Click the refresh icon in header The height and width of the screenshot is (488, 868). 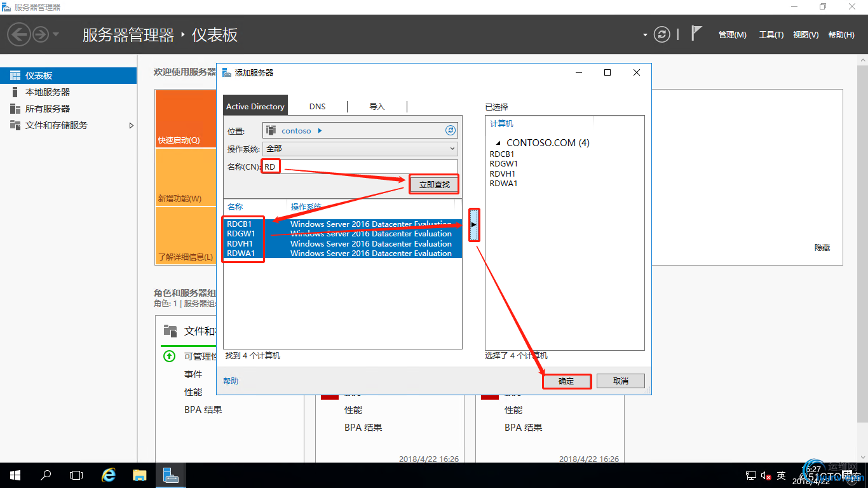pos(662,34)
